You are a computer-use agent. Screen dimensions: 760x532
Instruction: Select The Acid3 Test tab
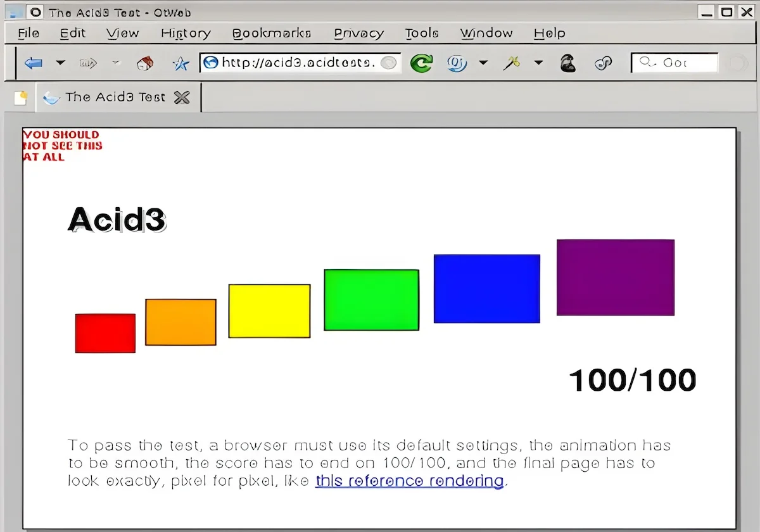pyautogui.click(x=105, y=98)
